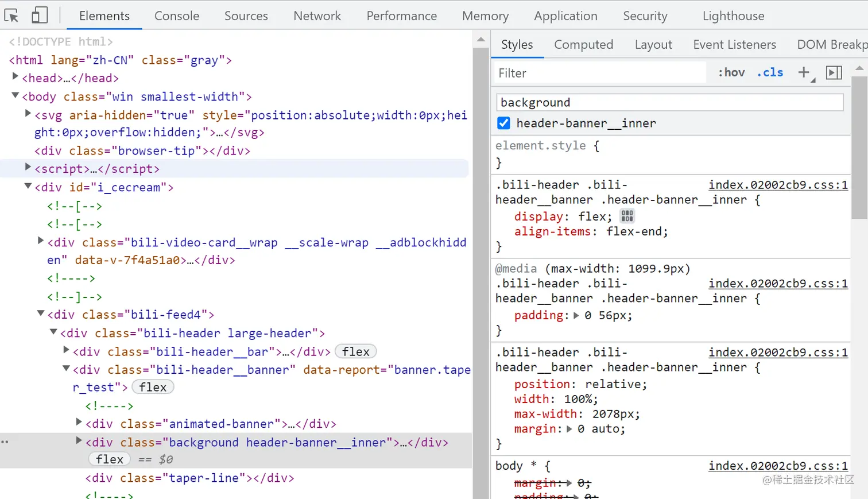Screen dimensions: 868x499
Task: Click the position value relative
Action: pos(614,384)
